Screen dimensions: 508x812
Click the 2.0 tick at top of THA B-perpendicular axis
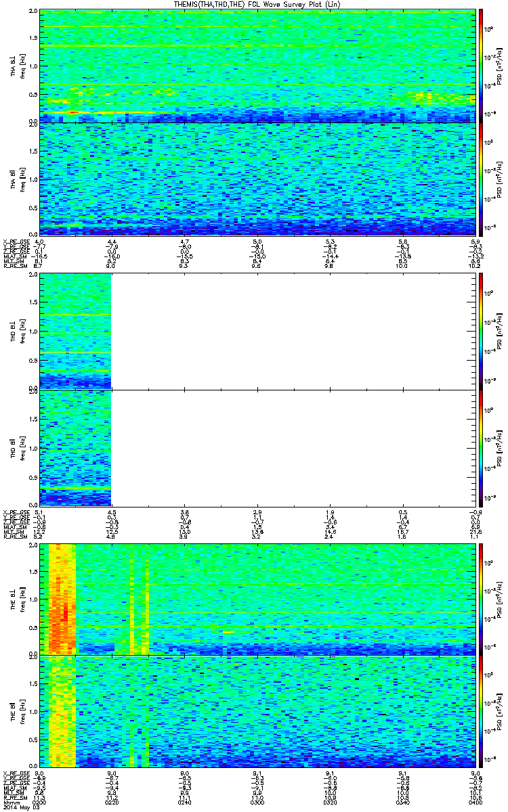click(33, 12)
